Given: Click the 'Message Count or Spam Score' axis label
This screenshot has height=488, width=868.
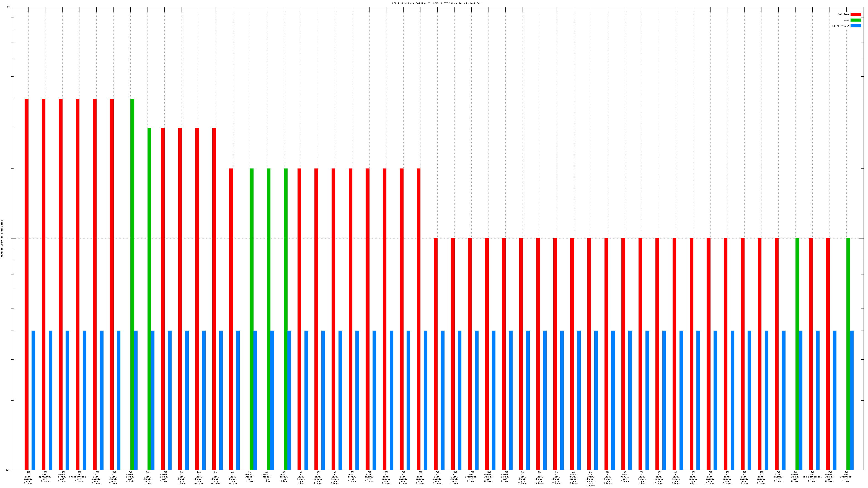Looking at the screenshot, I should (x=2, y=238).
